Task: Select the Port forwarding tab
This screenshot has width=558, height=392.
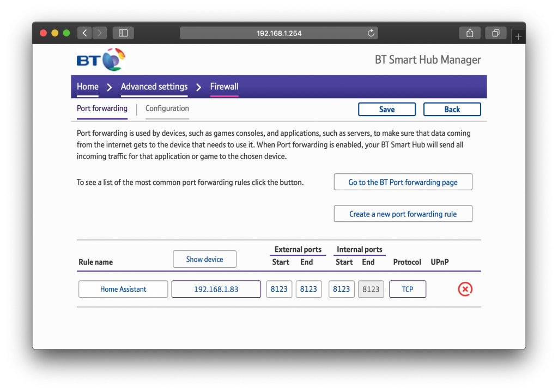Action: click(x=102, y=108)
